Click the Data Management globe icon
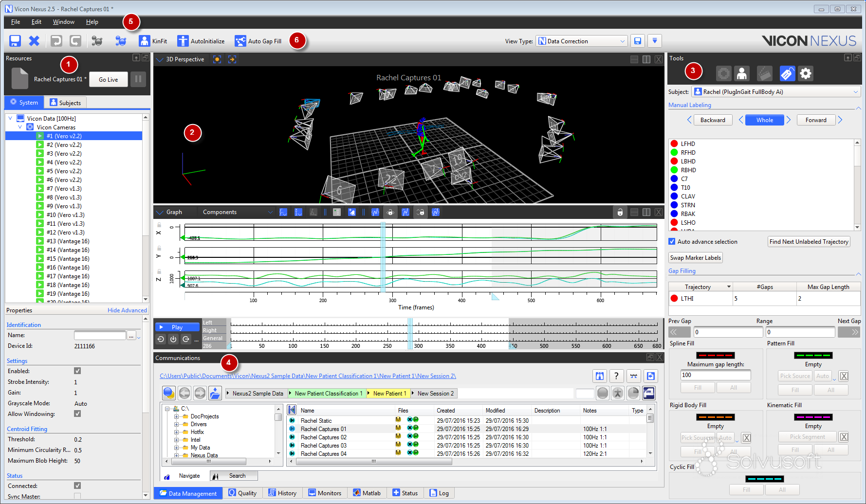This screenshot has height=504, width=866. pyautogui.click(x=169, y=393)
